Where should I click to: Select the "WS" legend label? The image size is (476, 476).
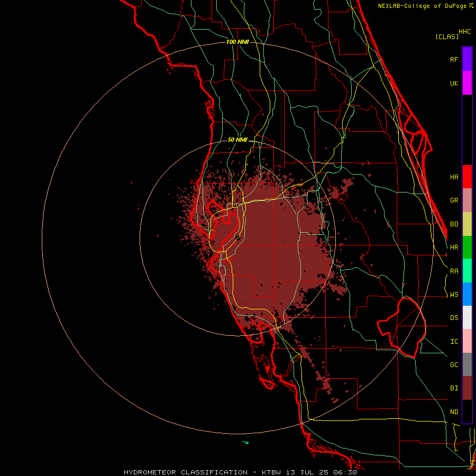click(x=454, y=294)
